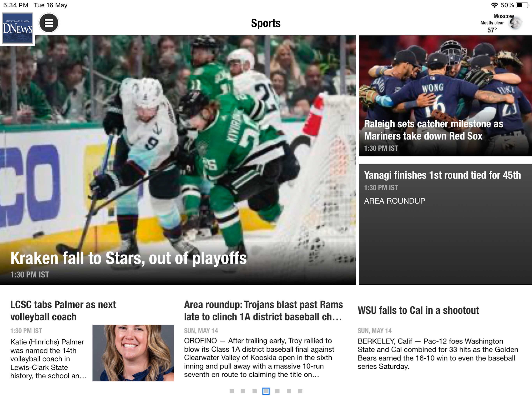Tap the Moscow-Pullman DNews logo
This screenshot has width=532, height=399.
[x=18, y=28]
